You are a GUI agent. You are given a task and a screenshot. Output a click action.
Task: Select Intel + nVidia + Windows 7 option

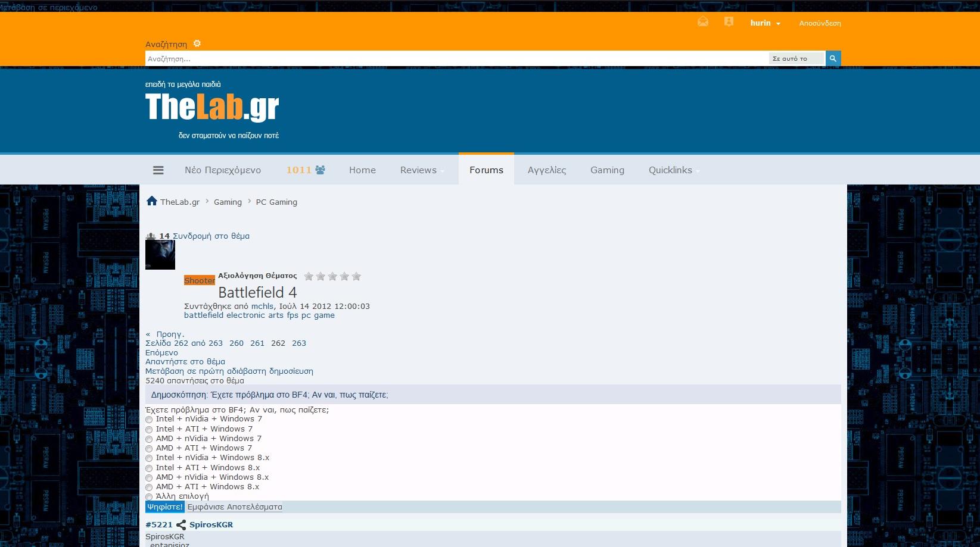pyautogui.click(x=149, y=420)
